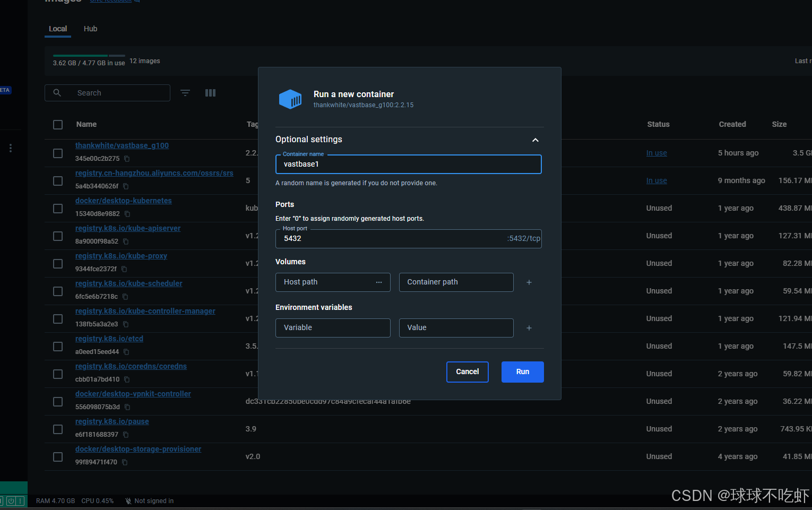Cancel the new container dialog
812x510 pixels.
(x=468, y=372)
